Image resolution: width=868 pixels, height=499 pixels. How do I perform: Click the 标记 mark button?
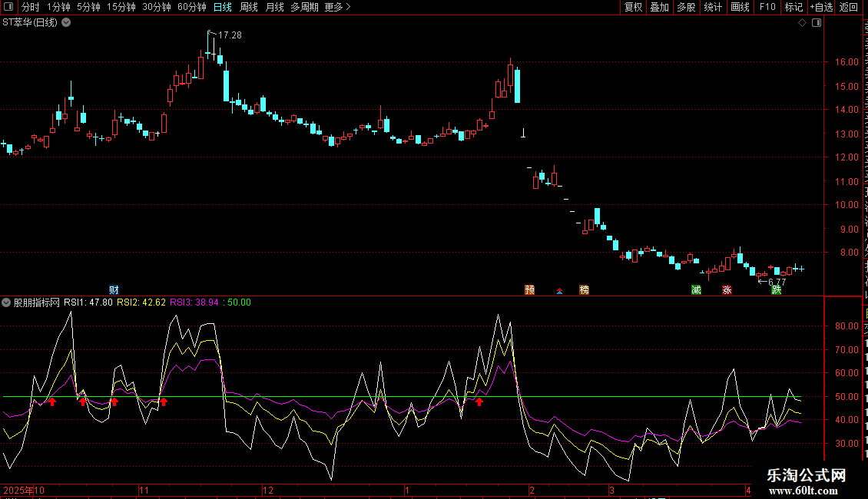[x=793, y=7]
